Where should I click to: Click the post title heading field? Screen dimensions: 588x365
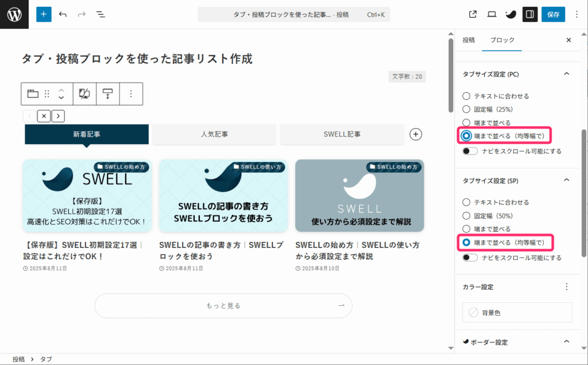137,59
